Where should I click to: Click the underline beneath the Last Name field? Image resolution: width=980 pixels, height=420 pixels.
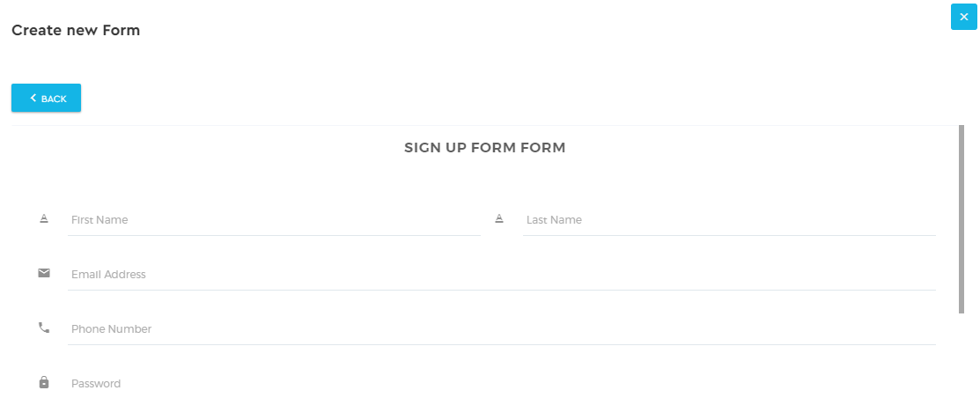(729, 236)
